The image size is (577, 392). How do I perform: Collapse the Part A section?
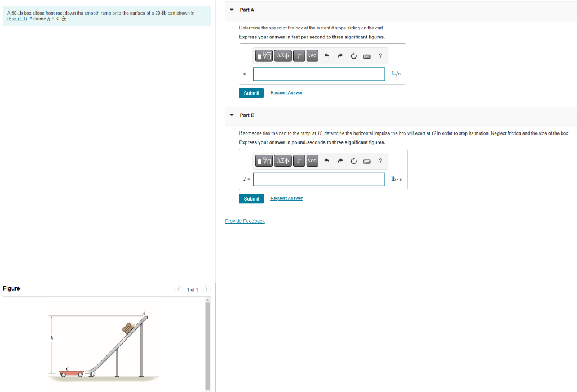[x=231, y=10]
